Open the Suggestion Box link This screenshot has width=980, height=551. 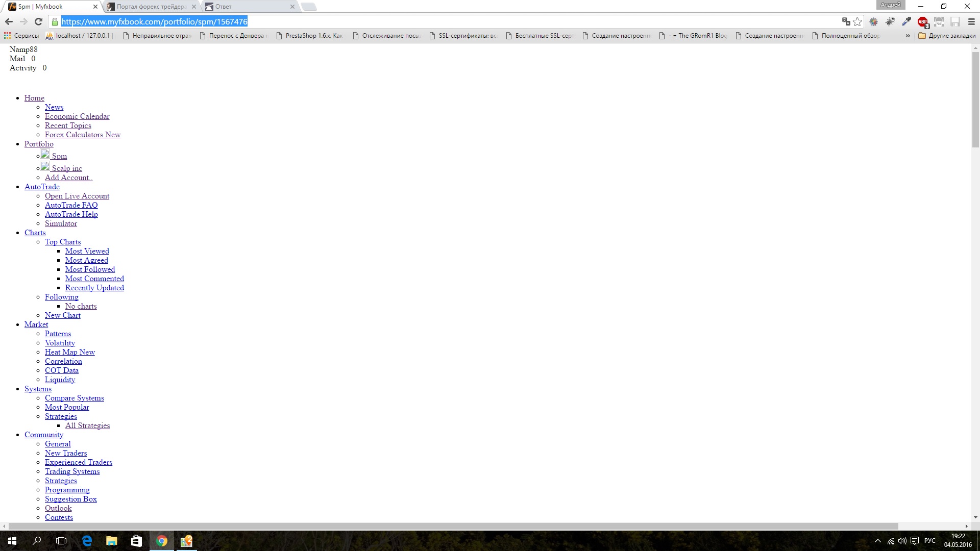pos(71,499)
